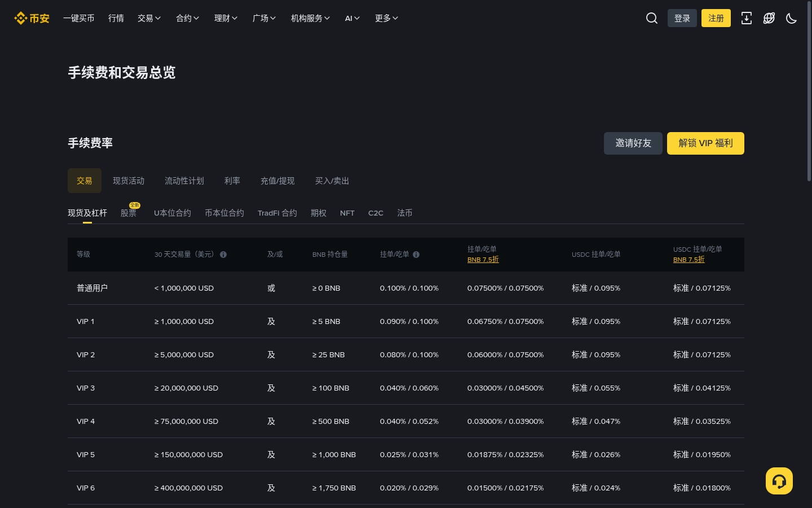Open the language globe icon
Screen dimensions: 812x508
769,18
